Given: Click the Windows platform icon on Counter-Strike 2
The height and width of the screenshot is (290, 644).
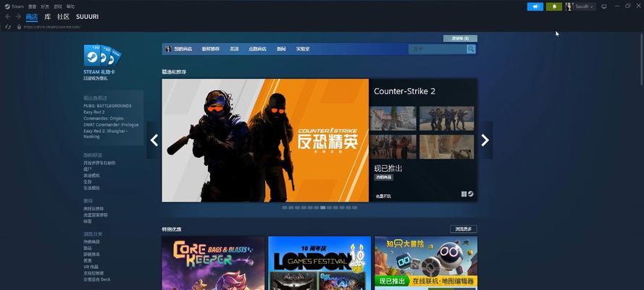Looking at the screenshot, I should click(464, 194).
